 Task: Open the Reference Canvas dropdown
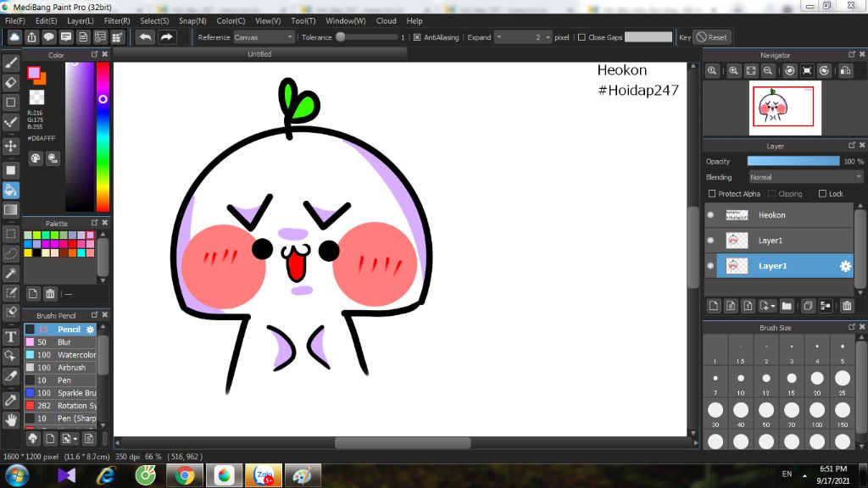pos(264,37)
